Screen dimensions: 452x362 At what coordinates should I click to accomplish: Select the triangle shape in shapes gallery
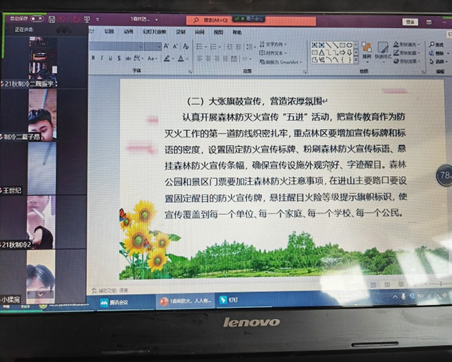(x=322, y=52)
